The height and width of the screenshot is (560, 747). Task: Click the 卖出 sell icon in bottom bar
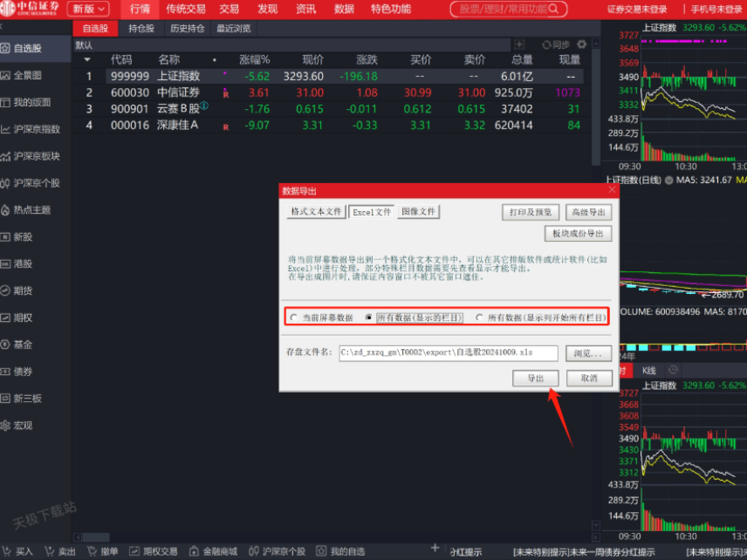point(49,551)
